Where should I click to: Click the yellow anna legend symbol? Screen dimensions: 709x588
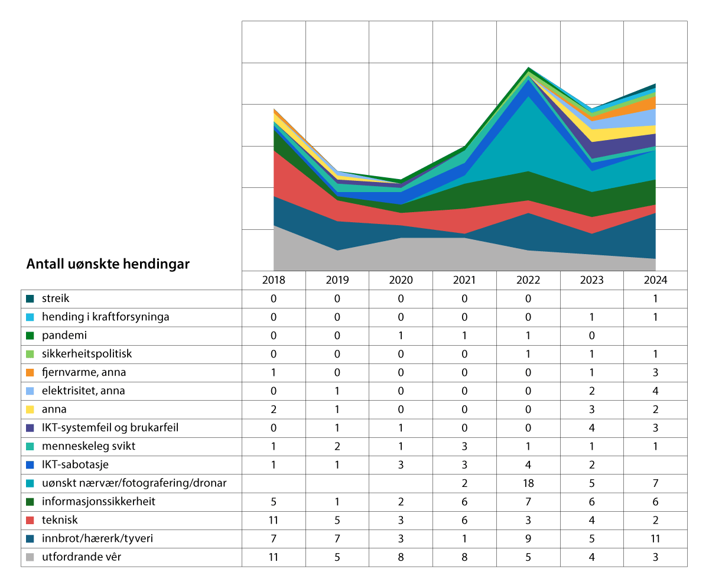30,408
